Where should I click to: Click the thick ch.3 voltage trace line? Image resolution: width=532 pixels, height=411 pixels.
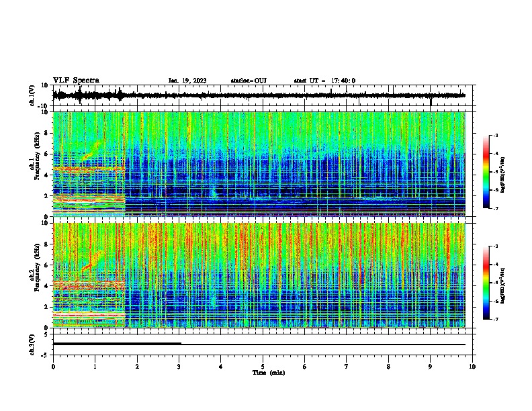click(117, 344)
